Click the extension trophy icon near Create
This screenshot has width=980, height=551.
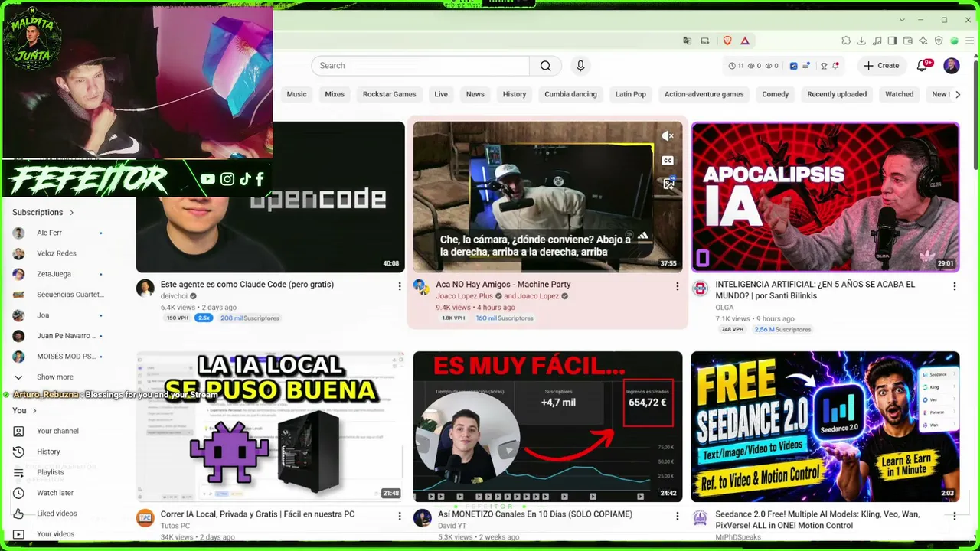[824, 66]
